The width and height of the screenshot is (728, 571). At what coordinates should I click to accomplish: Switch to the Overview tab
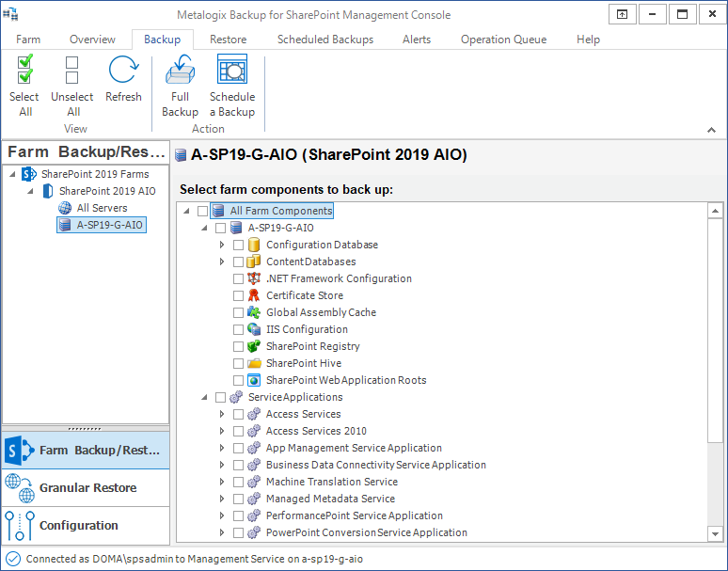point(92,40)
